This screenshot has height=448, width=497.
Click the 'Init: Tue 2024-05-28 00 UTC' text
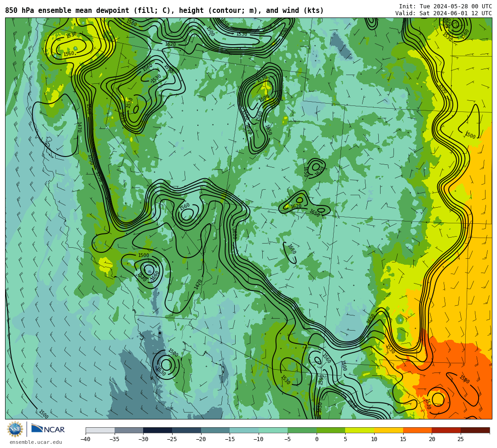(x=445, y=6)
